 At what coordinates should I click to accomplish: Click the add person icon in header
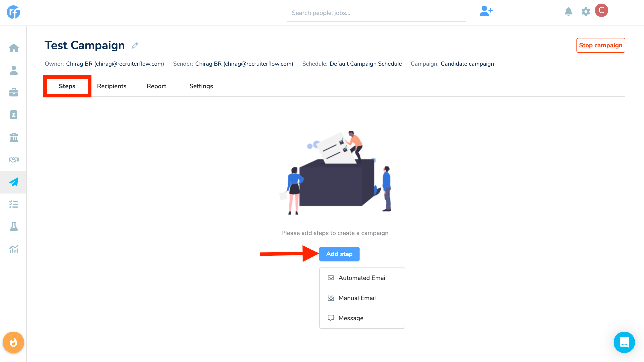coord(486,11)
